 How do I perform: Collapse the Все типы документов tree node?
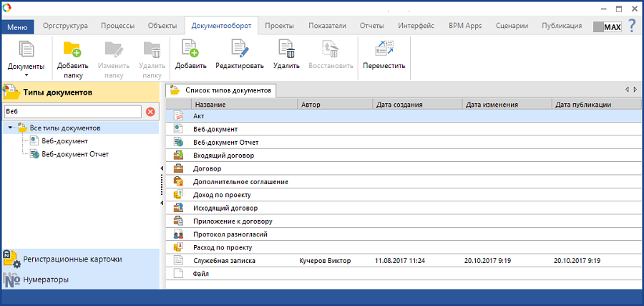(10, 128)
